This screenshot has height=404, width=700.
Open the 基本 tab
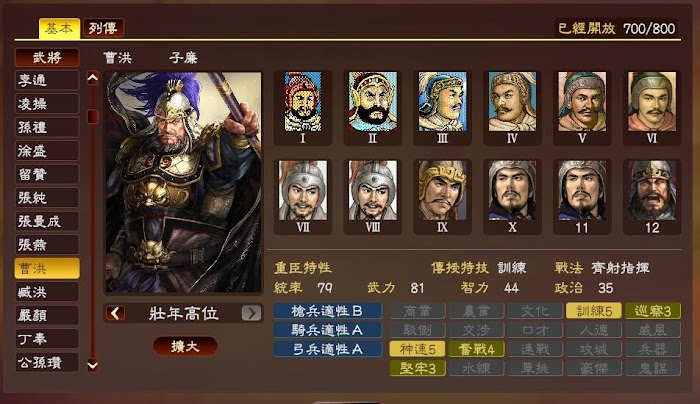(59, 29)
